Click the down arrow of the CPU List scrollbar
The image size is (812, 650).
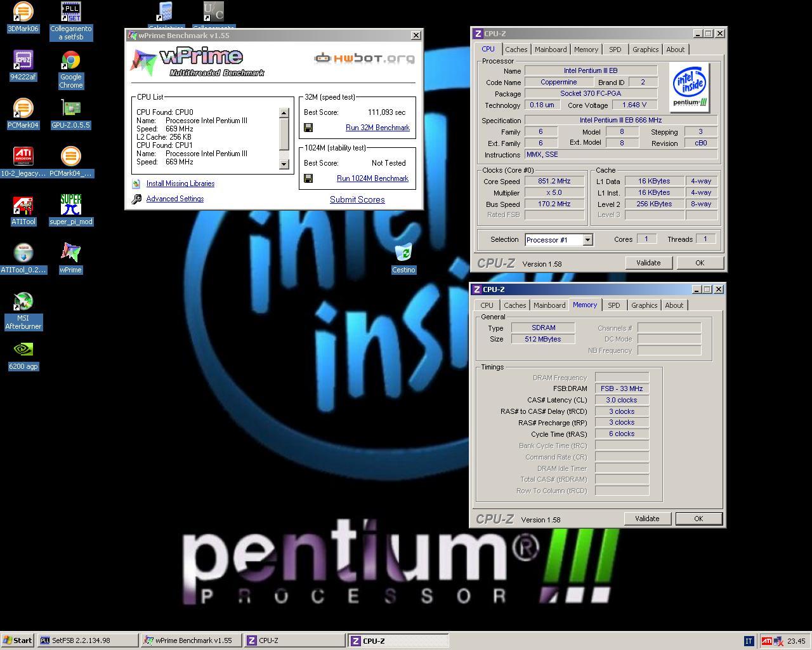[x=284, y=164]
